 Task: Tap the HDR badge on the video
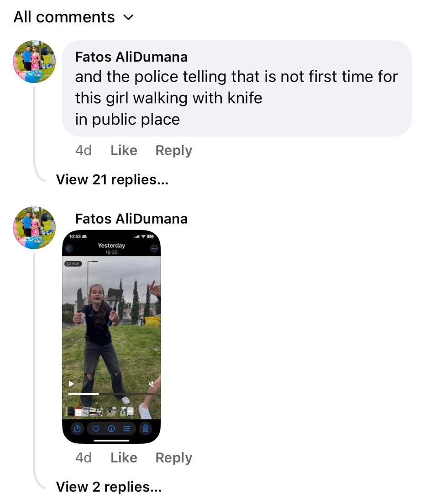(x=73, y=264)
